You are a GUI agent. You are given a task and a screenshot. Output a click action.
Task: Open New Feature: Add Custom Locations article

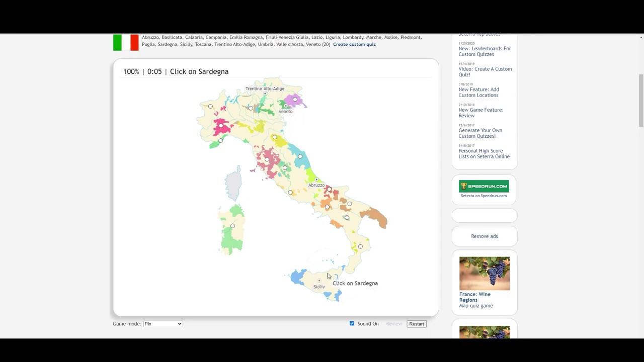click(x=478, y=93)
